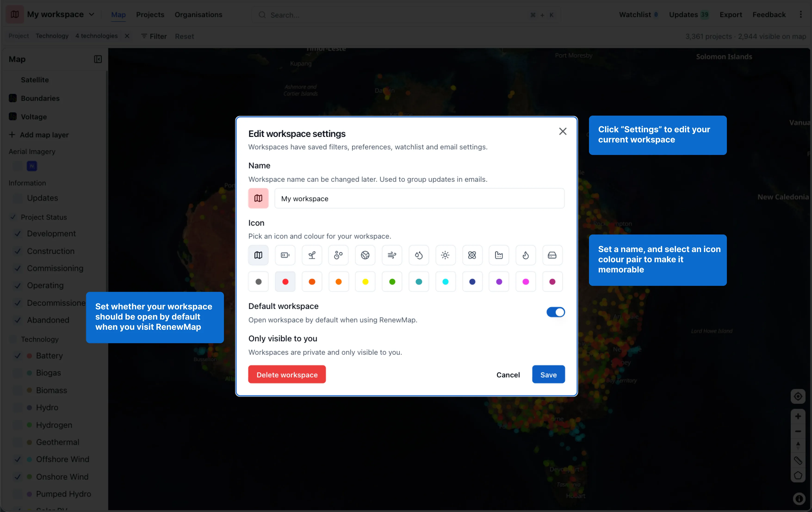Viewport: 812px width, 512px height.
Task: Enable the Hydrogen technology checkbox
Action: (18, 425)
